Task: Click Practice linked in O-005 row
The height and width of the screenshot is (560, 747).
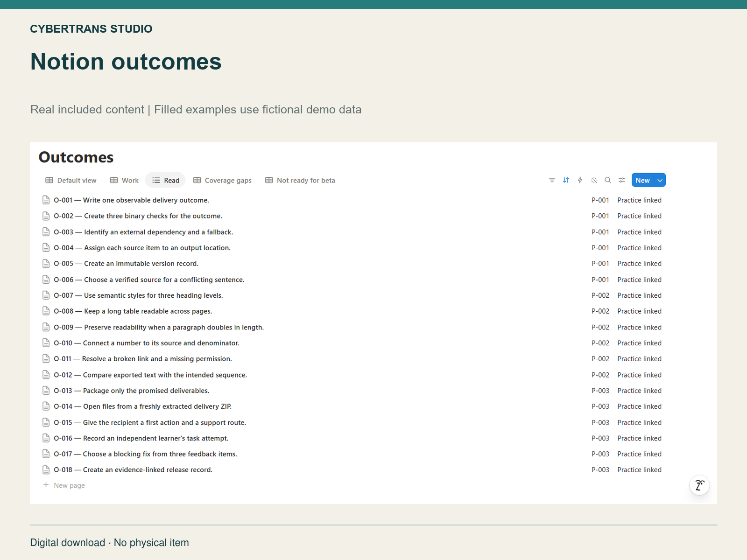Action: coord(640,264)
